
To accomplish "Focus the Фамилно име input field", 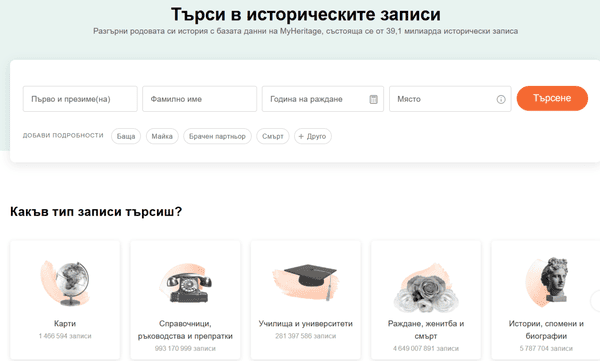I will click(x=199, y=99).
